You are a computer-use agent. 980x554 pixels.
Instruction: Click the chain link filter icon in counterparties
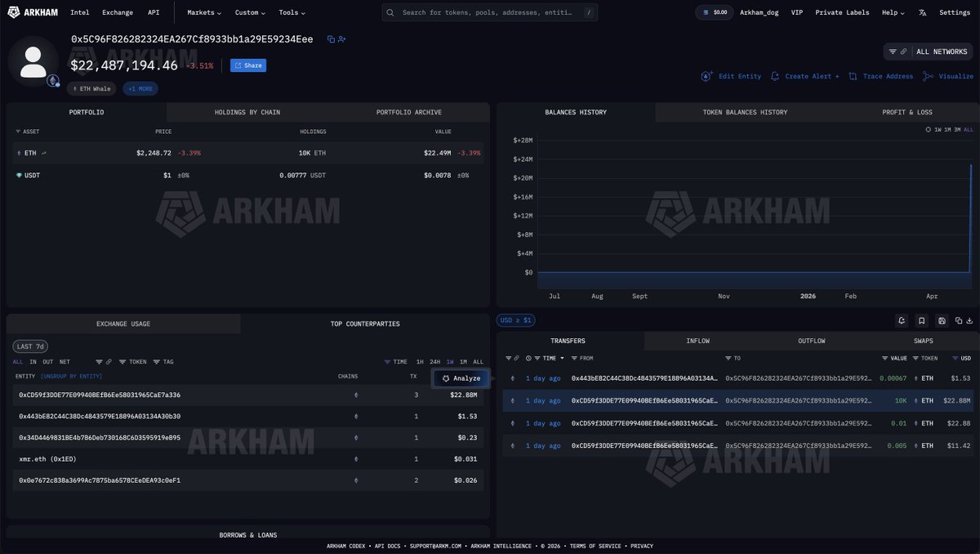pos(109,361)
